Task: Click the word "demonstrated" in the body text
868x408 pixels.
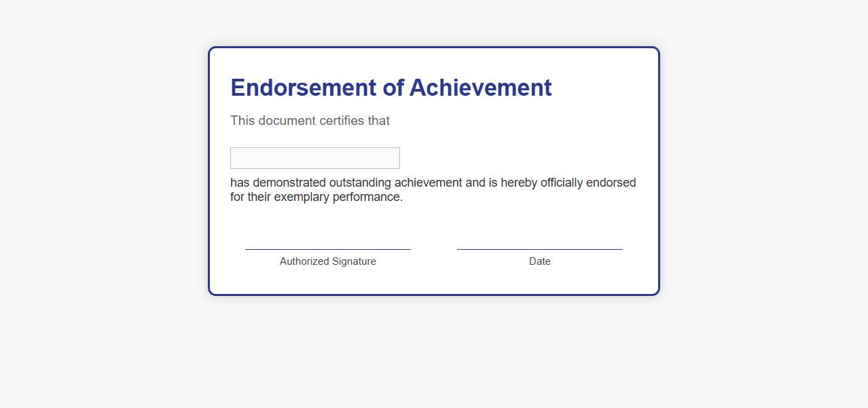Action: pyautogui.click(x=289, y=183)
